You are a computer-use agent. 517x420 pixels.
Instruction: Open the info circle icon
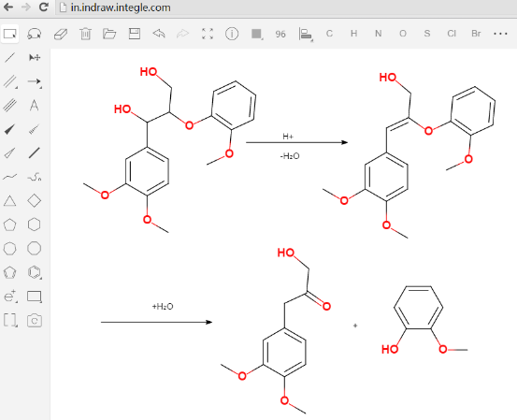coord(232,34)
